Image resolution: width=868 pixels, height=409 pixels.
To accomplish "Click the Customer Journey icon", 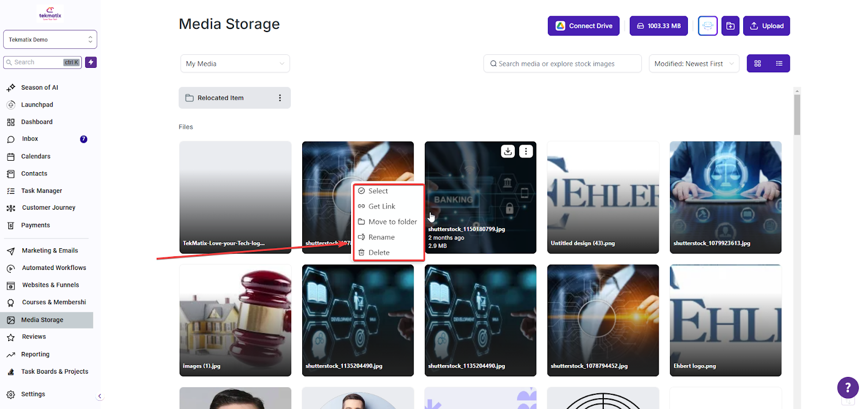I will (11, 208).
